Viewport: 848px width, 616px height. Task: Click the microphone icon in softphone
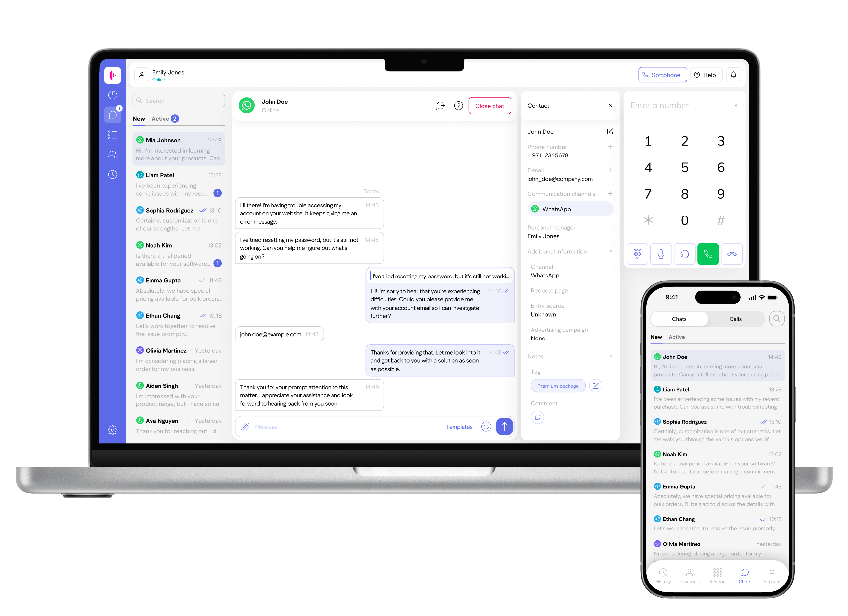661,254
